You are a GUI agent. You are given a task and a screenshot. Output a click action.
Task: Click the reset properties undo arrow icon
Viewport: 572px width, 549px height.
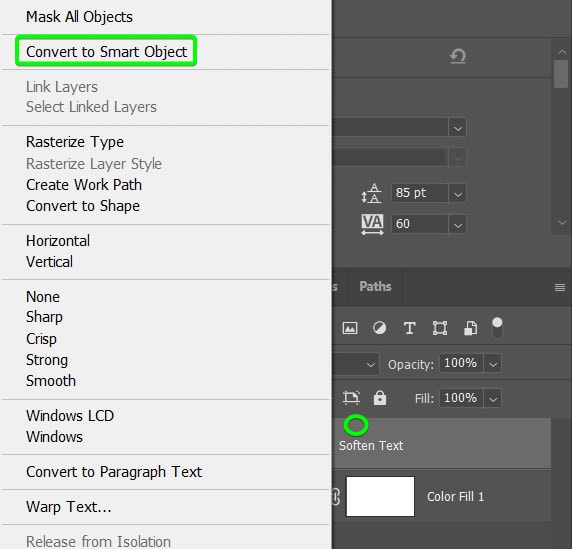[458, 57]
